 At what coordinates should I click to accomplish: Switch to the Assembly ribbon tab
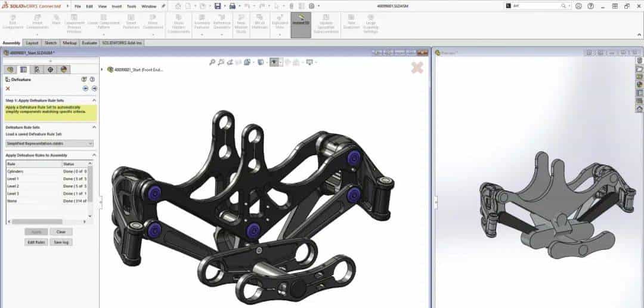click(11, 43)
